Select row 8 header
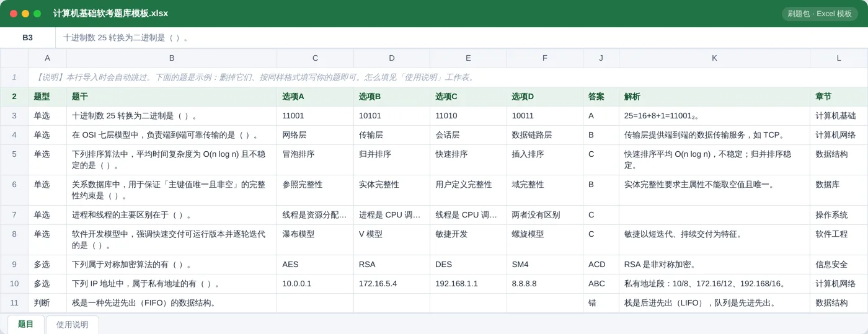 [14, 240]
